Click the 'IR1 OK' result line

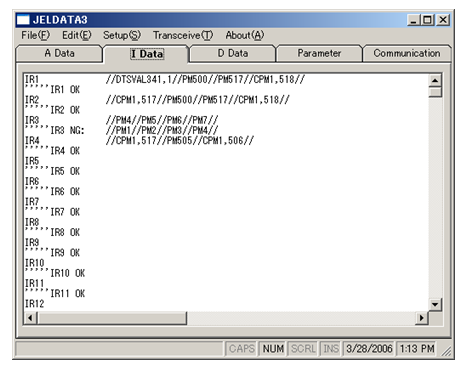(x=65, y=90)
